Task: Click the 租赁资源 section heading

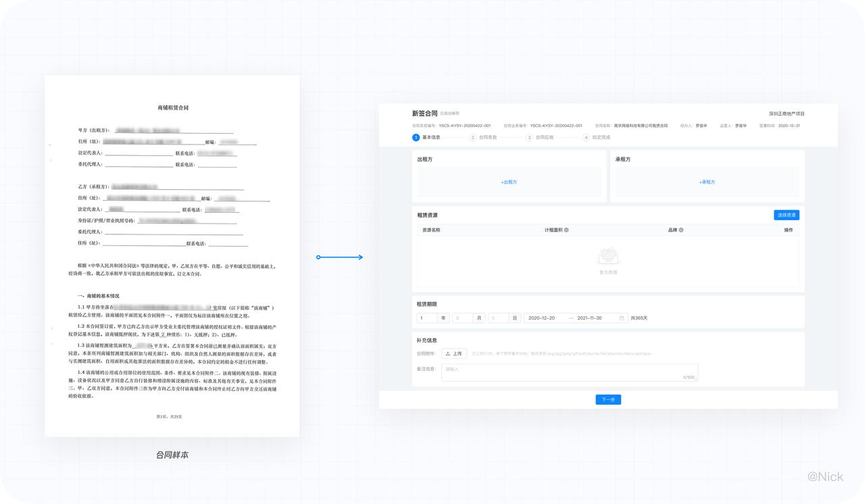Action: pos(427,215)
